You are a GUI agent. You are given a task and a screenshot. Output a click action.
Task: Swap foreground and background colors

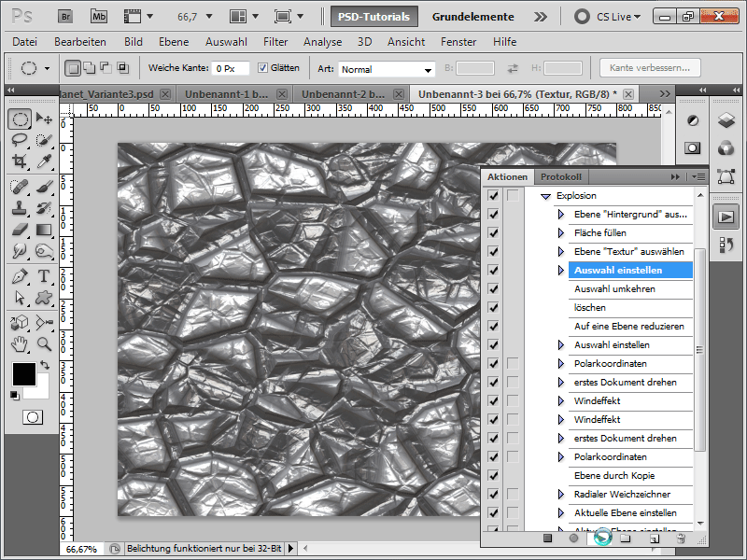pyautogui.click(x=44, y=365)
